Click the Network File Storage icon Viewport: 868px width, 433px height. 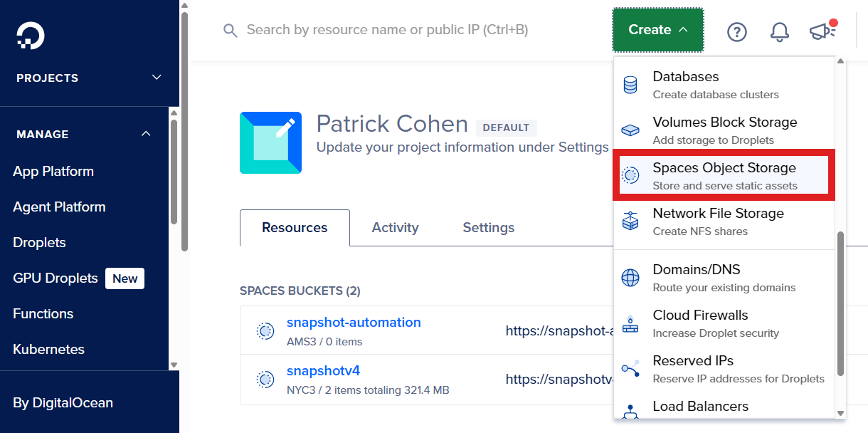[x=630, y=221]
